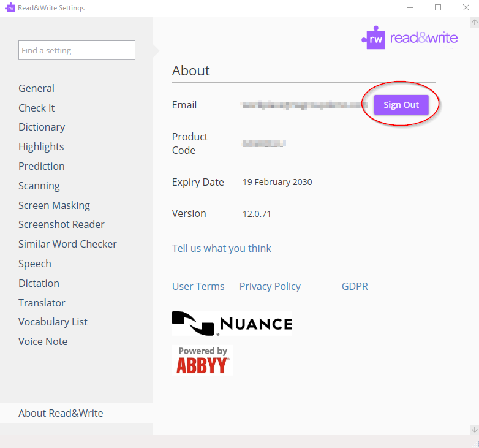Open Screen Masking settings
The height and width of the screenshot is (448, 479).
click(x=54, y=205)
